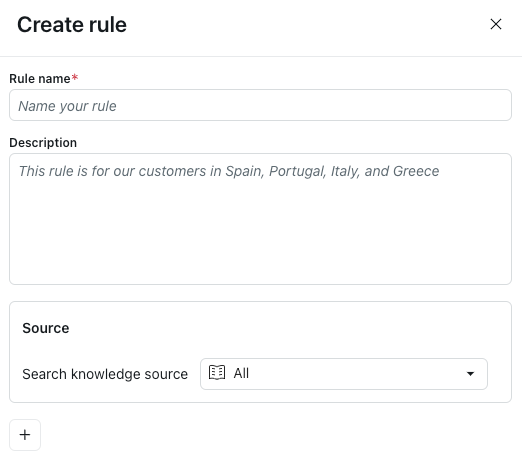Open the Search knowledge source dropdown
This screenshot has width=522, height=465.
click(344, 374)
